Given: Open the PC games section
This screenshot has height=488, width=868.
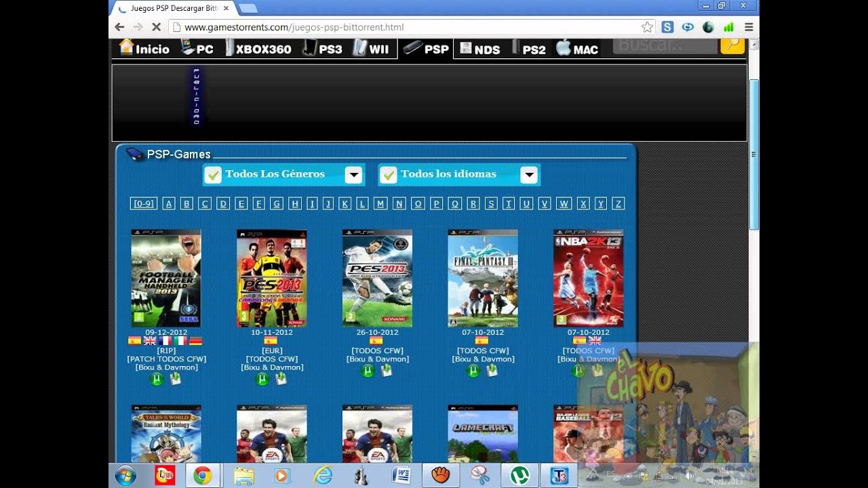Looking at the screenshot, I should click(197, 48).
